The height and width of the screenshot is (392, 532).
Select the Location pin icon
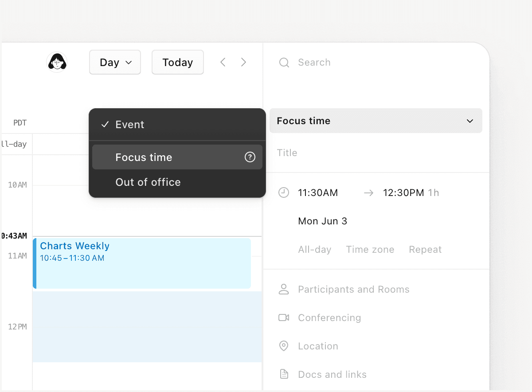(x=284, y=346)
